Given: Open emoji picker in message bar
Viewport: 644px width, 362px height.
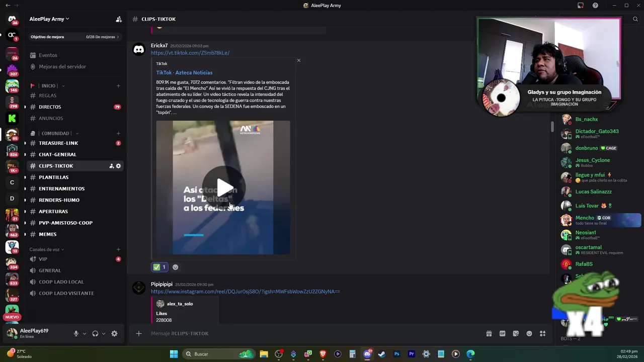Looking at the screenshot, I should (x=529, y=333).
